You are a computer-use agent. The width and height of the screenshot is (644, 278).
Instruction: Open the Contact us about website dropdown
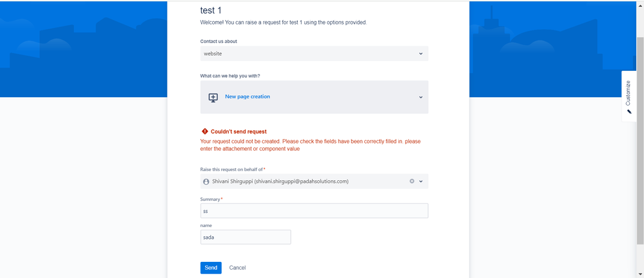click(314, 53)
